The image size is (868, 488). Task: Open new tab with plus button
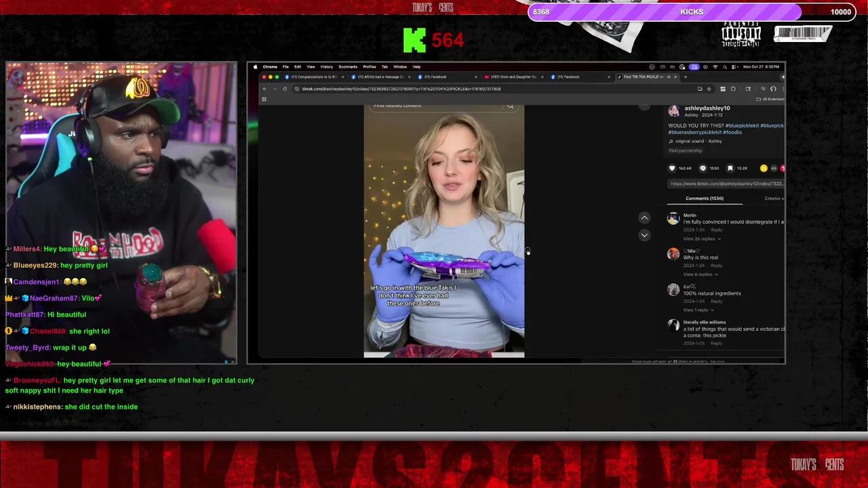click(685, 77)
